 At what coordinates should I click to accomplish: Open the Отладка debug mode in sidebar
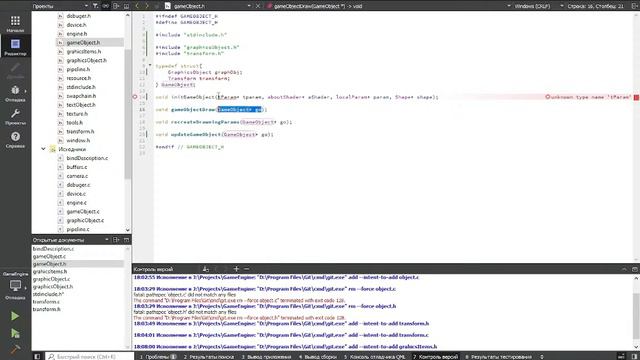(x=15, y=93)
